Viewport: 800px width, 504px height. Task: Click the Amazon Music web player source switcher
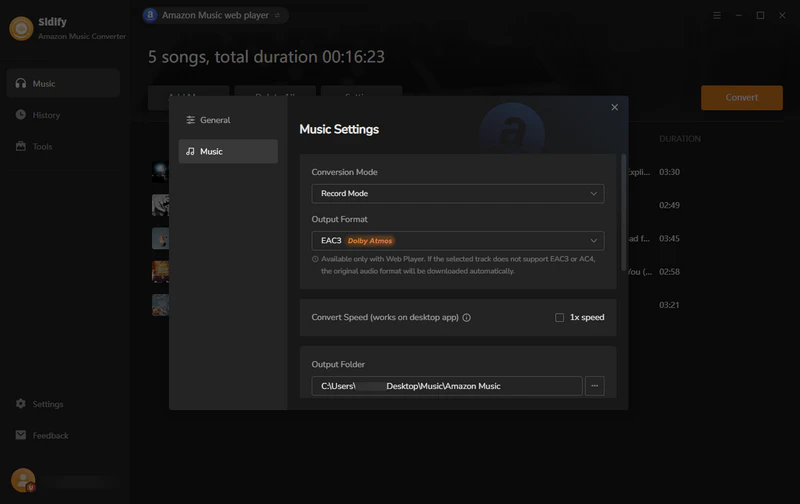215,15
